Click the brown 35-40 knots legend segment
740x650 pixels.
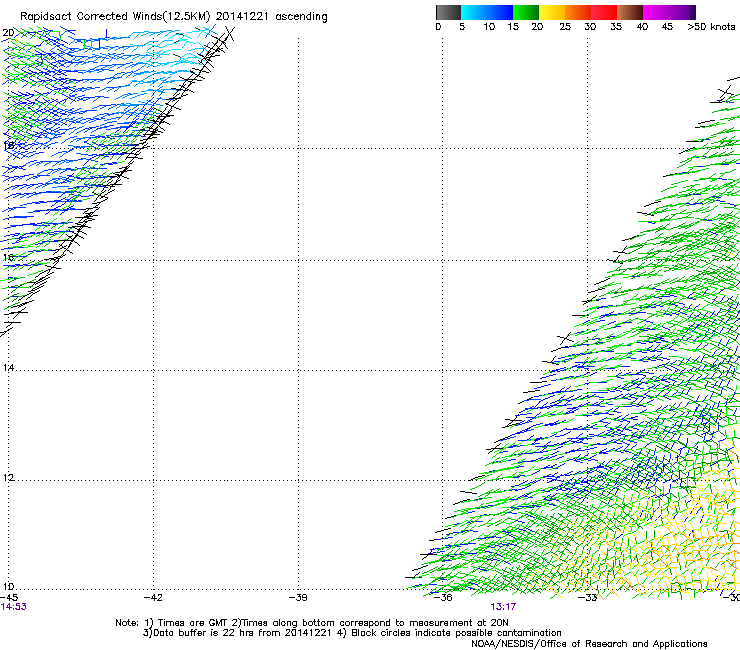point(630,12)
